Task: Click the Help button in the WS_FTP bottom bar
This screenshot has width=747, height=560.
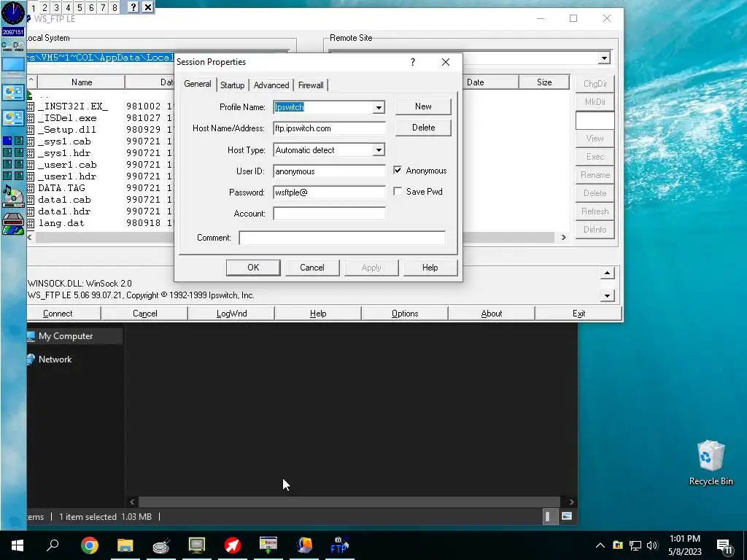Action: click(x=318, y=314)
